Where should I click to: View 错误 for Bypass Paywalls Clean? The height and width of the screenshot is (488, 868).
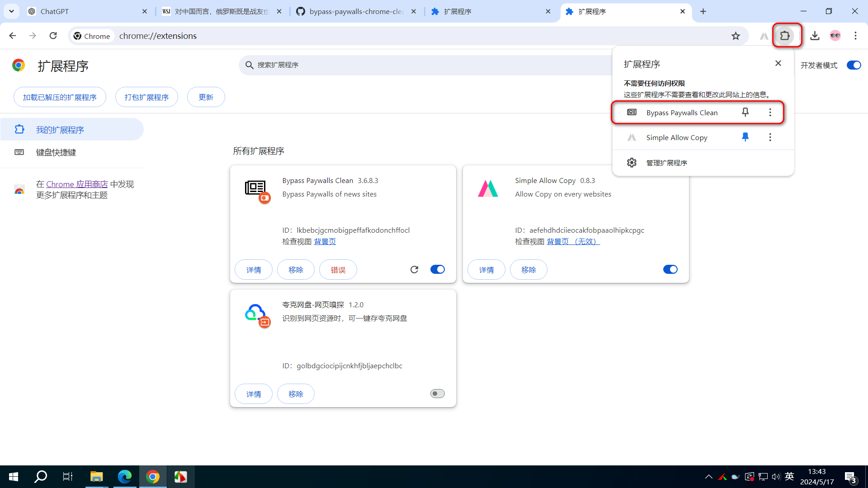coord(338,270)
